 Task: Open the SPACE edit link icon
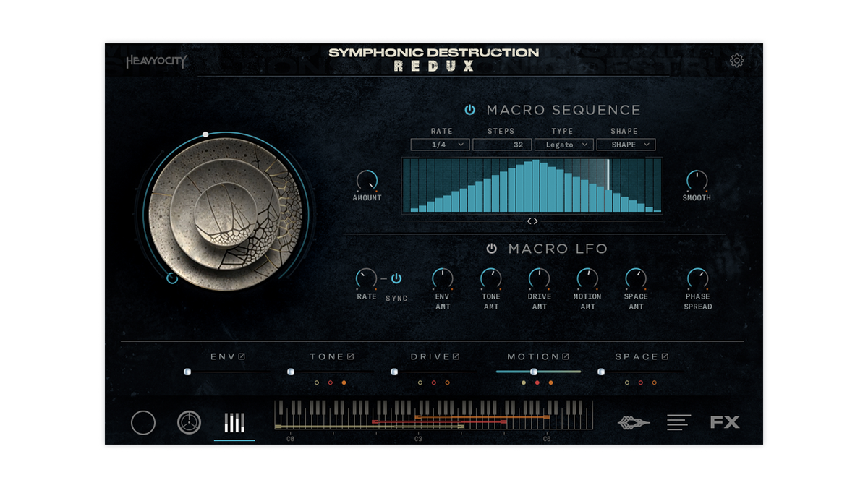click(x=665, y=356)
